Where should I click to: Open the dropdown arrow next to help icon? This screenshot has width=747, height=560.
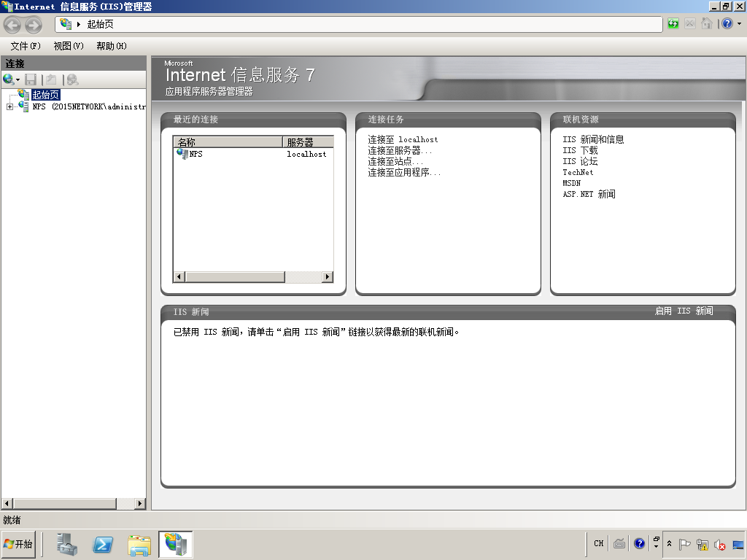(x=740, y=23)
